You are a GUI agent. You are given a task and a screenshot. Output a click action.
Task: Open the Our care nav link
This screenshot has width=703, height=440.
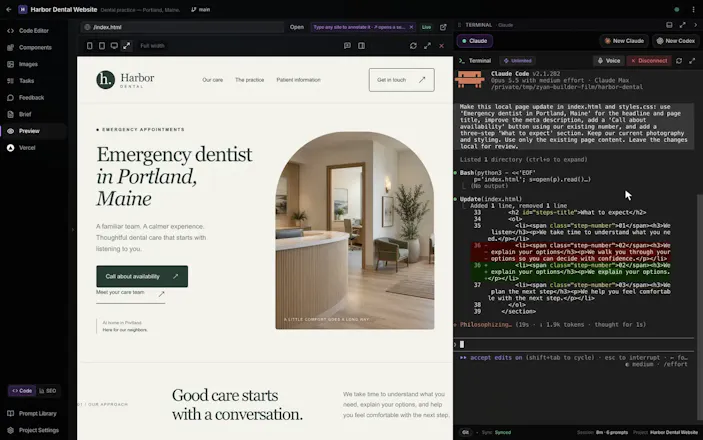click(213, 80)
